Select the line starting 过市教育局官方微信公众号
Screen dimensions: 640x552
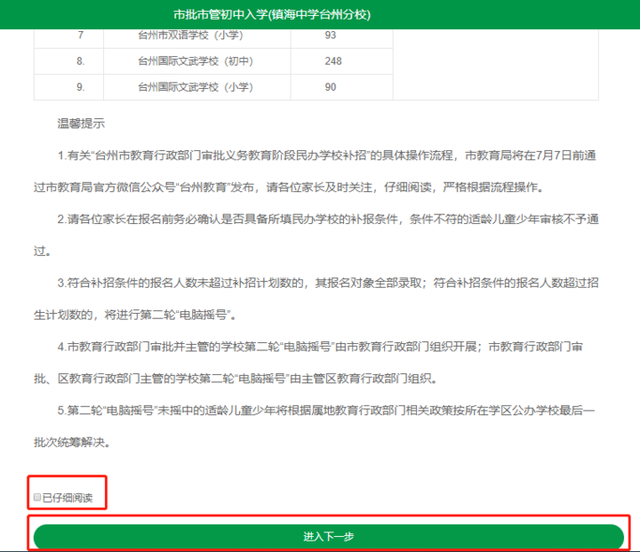pyautogui.click(x=289, y=187)
